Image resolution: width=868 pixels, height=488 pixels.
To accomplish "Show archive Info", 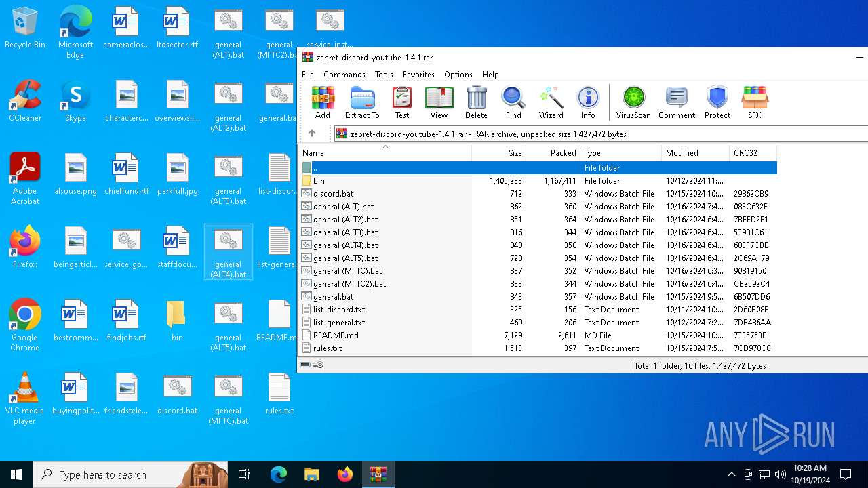I will point(588,102).
